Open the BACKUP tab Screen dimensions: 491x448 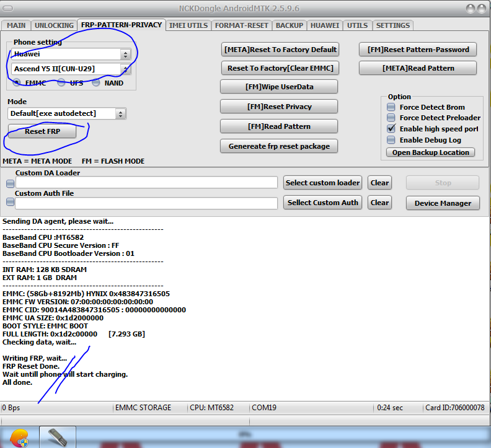(x=289, y=25)
